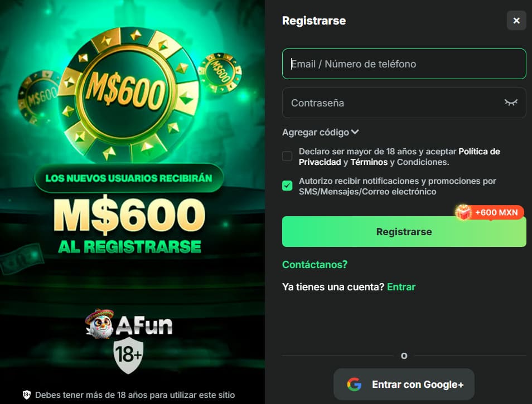This screenshot has height=404, width=532.
Task: Open the Política de Privacidad link
Action: click(399, 157)
